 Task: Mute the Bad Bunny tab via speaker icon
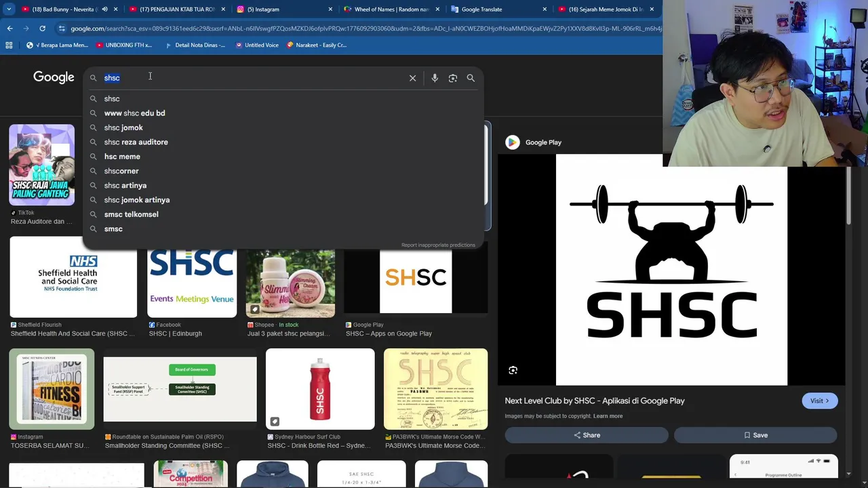point(104,9)
